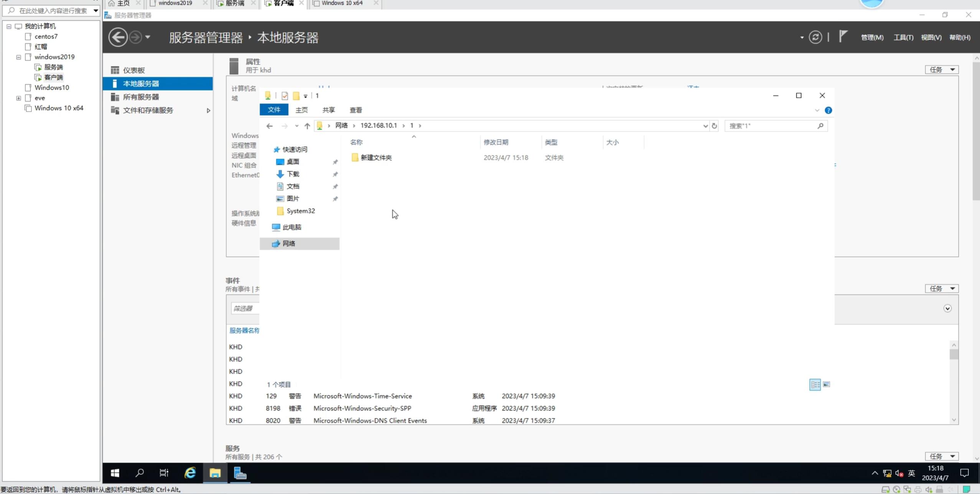The height and width of the screenshot is (494, 980).
Task: Open Explorer help question-mark icon
Action: pos(828,111)
